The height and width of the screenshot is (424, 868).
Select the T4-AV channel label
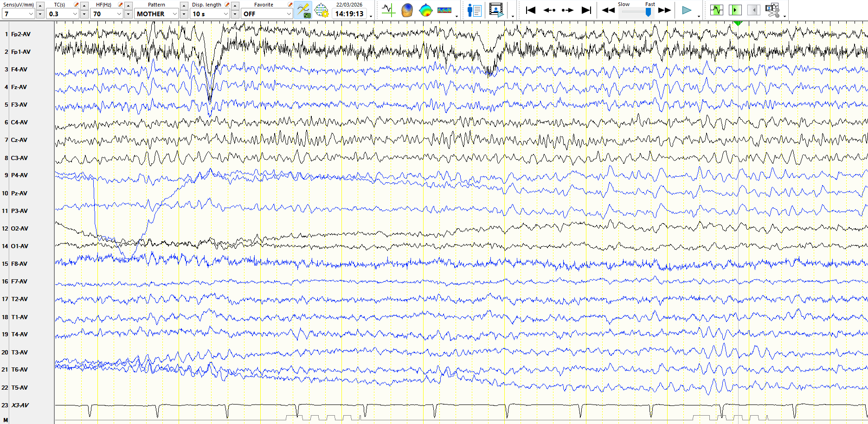pyautogui.click(x=19, y=334)
